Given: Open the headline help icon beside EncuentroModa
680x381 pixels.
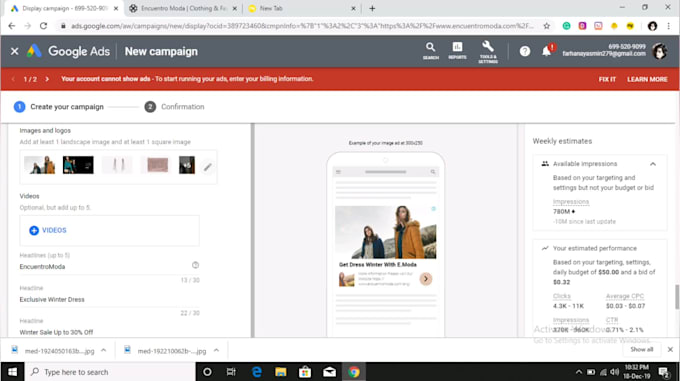Looking at the screenshot, I should click(x=195, y=265).
